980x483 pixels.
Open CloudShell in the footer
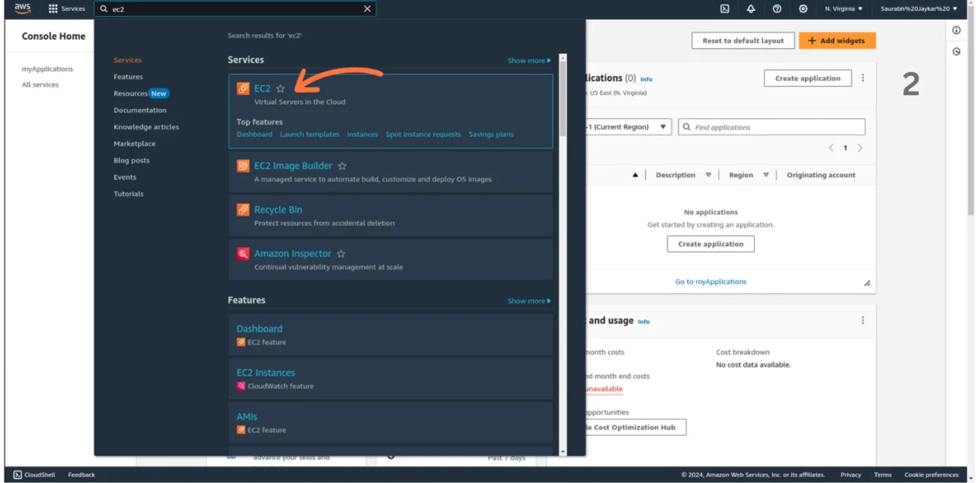[x=34, y=474]
